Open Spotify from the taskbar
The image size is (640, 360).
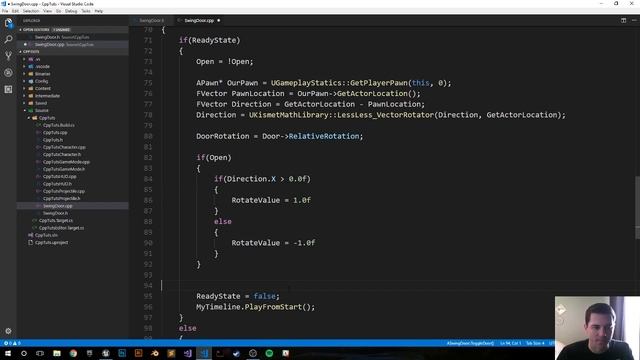pos(269,353)
